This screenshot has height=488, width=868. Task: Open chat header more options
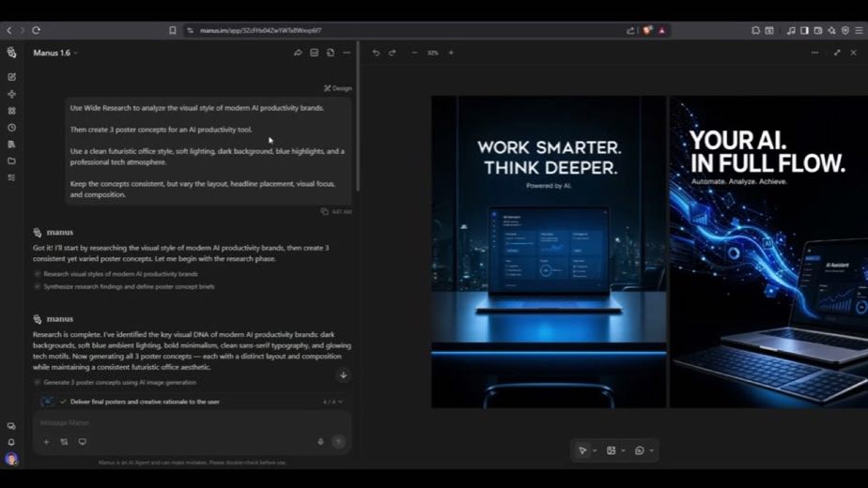(x=347, y=53)
